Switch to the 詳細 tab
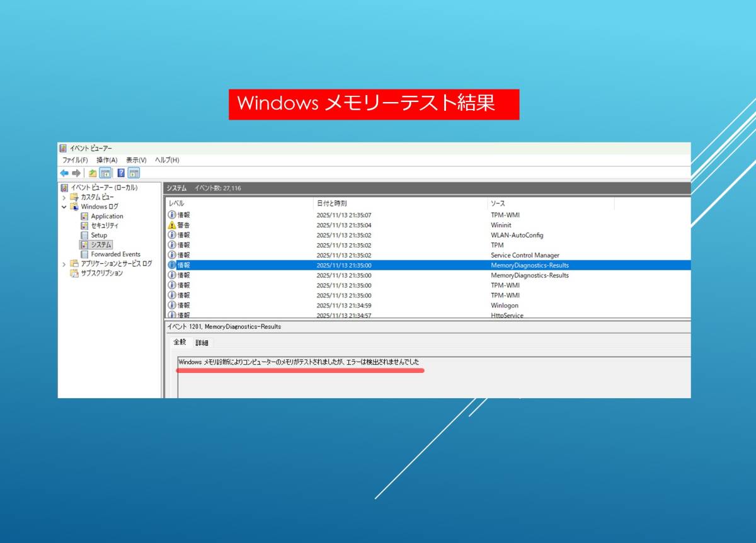Viewport: 756px width, 543px height. click(x=202, y=343)
